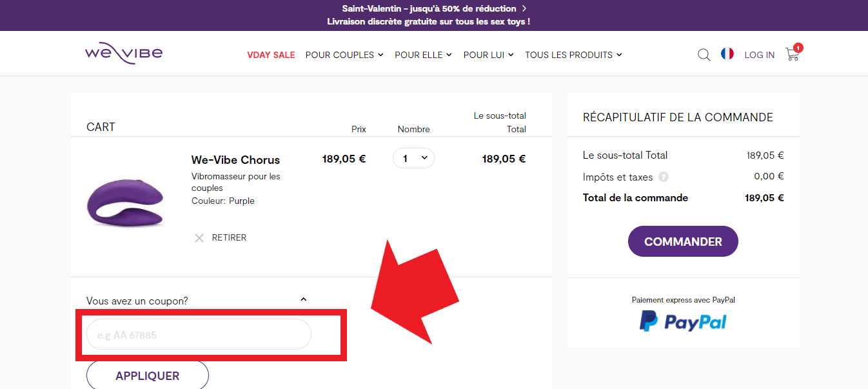Click the We-Vibe Chorus product name
The height and width of the screenshot is (389, 868).
[235, 160]
